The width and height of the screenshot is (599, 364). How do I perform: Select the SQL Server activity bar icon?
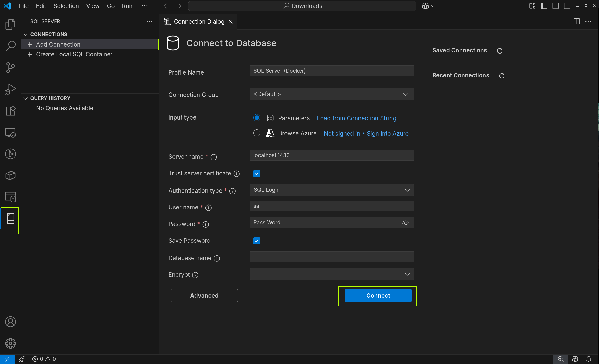tap(10, 221)
